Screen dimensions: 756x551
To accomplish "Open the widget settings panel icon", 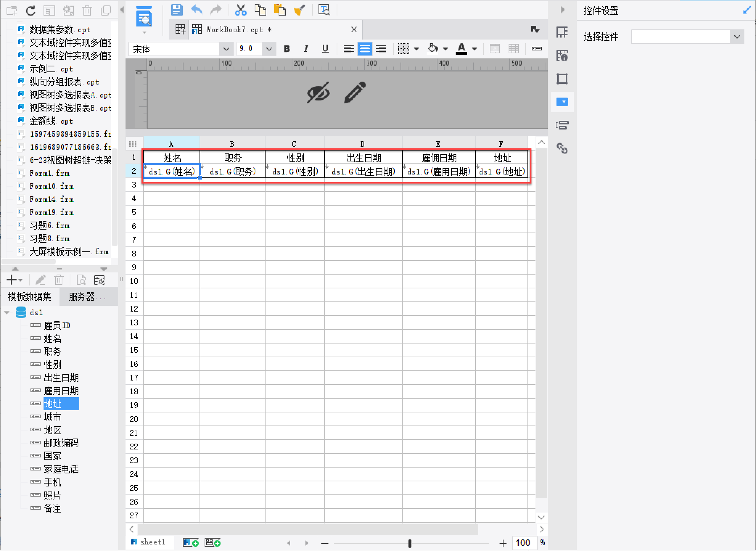I will tap(562, 102).
